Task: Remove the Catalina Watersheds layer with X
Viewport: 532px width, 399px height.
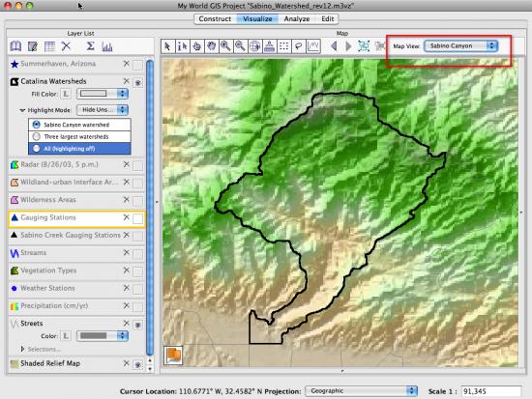Action: [x=126, y=81]
